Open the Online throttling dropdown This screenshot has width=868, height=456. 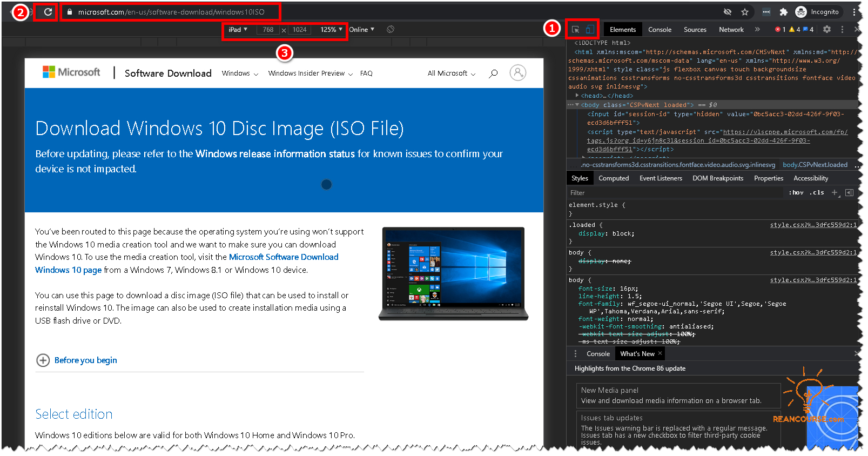361,30
